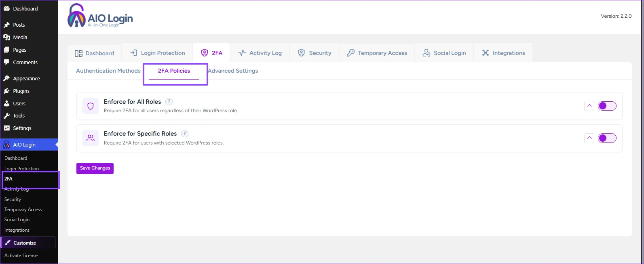Viewport: 644px width, 264px height.
Task: Click the Social Login people icon
Action: point(427,53)
